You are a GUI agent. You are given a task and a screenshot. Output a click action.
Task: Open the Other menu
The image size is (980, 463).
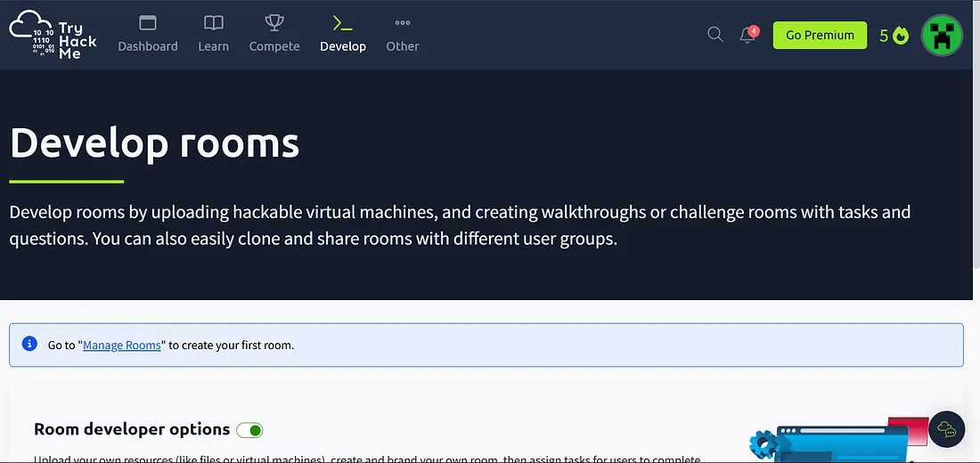(x=403, y=35)
